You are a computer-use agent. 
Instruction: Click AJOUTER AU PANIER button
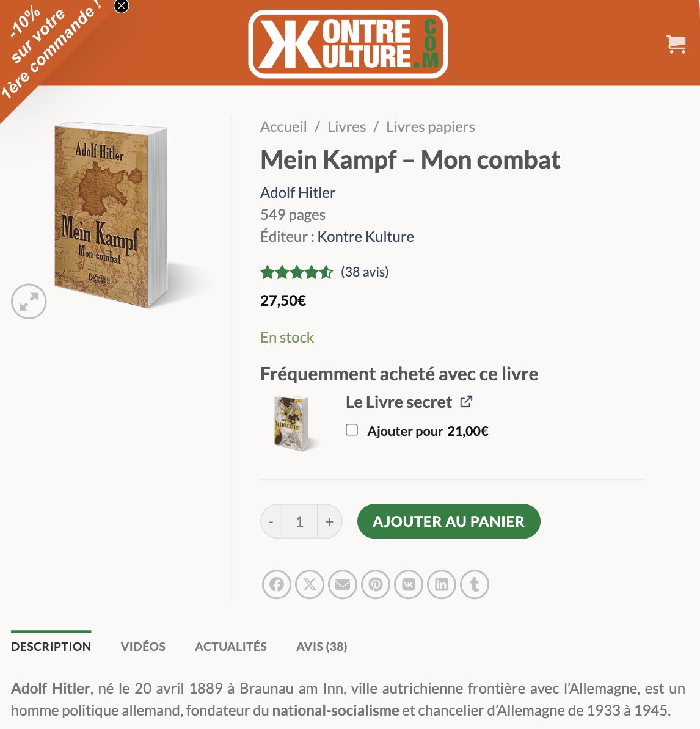click(x=449, y=521)
